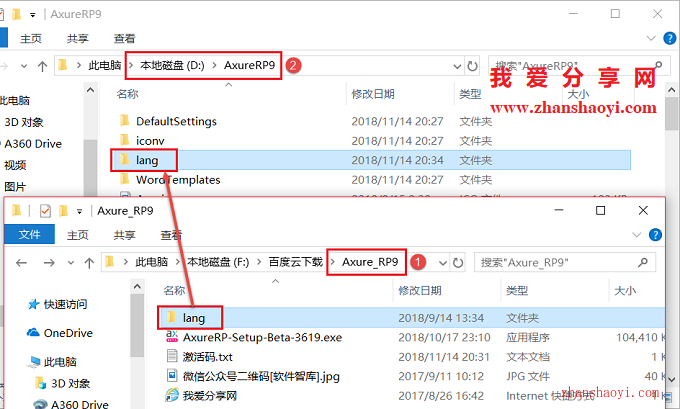Click the help icon in Axure_RP9 window
This screenshot has width=680, height=409.
click(655, 235)
